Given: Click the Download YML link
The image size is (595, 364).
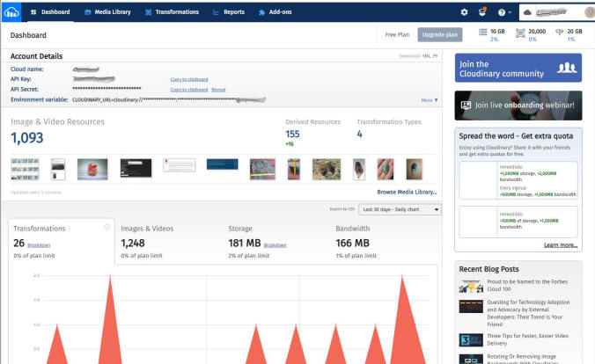Looking at the screenshot, I should click(x=426, y=56).
